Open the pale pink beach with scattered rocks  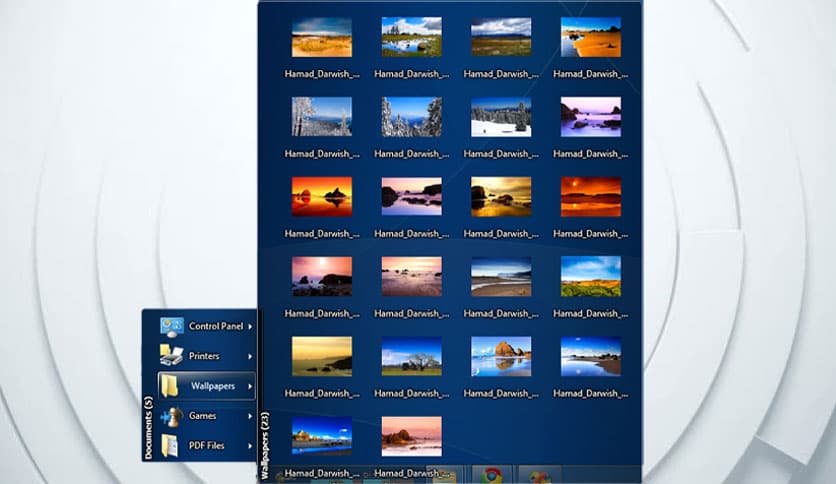click(x=412, y=277)
